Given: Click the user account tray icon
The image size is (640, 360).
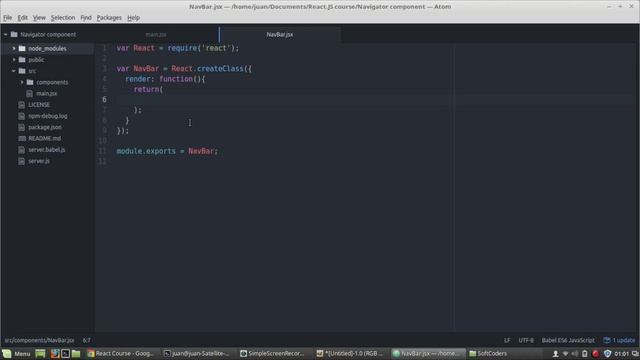Looking at the screenshot, I should click(x=555, y=353).
